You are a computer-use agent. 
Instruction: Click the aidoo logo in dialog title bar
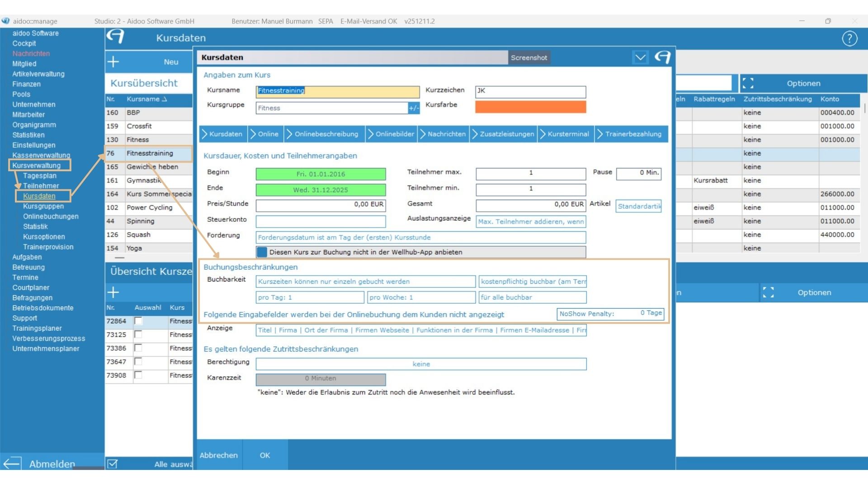click(662, 57)
